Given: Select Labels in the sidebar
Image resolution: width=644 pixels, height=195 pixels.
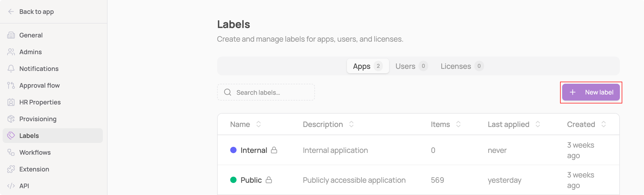Looking at the screenshot, I should coord(53,136).
